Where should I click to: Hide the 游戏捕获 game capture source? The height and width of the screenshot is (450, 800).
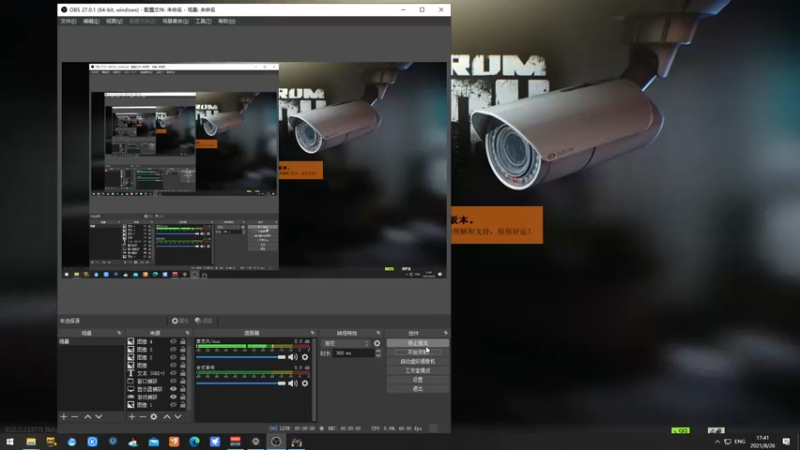(x=173, y=397)
